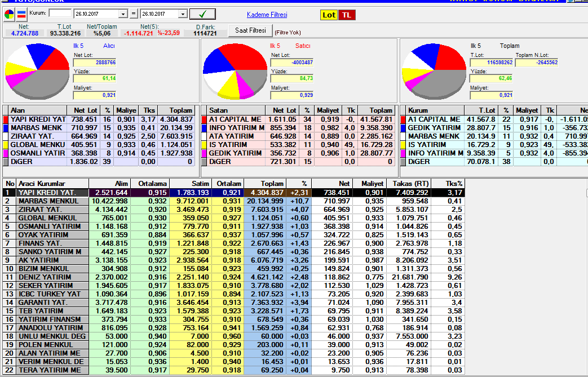The width and height of the screenshot is (588, 377).
Task: Sort main table by Net column header
Action: (332, 184)
